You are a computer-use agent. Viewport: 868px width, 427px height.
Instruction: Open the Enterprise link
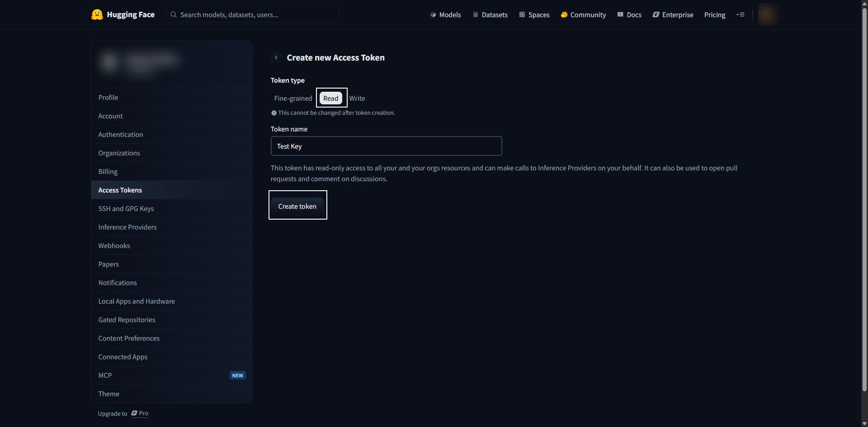click(673, 14)
